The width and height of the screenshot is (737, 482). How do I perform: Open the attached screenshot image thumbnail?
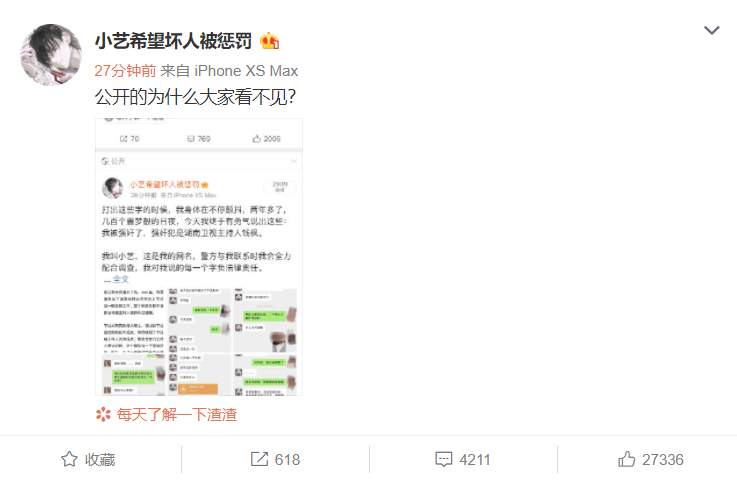(x=199, y=257)
